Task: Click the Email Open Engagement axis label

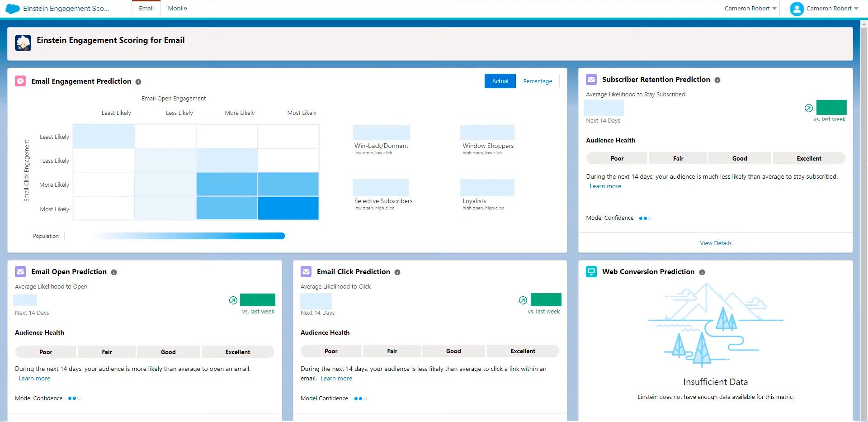Action: (174, 99)
